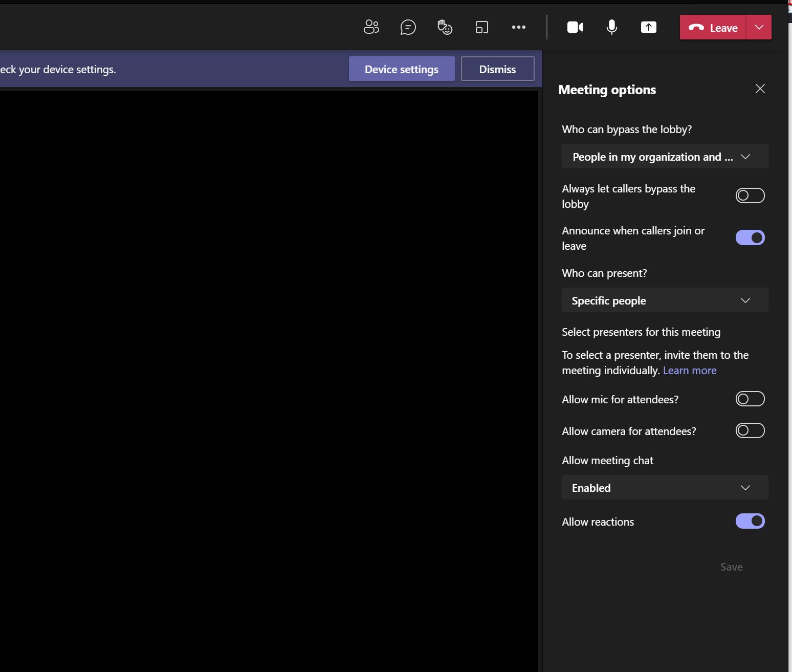792x672 pixels.
Task: Disable Allow reactions toggle
Action: pyautogui.click(x=750, y=521)
